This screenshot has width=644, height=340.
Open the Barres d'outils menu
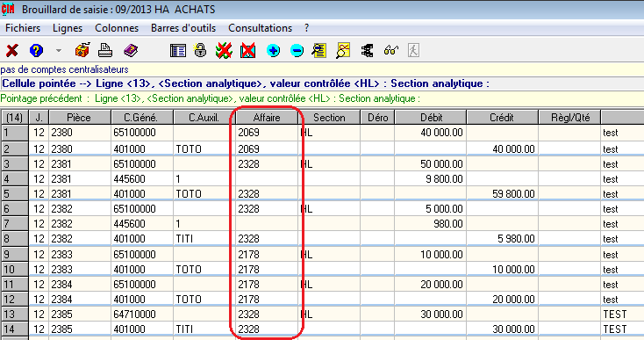pos(183,28)
